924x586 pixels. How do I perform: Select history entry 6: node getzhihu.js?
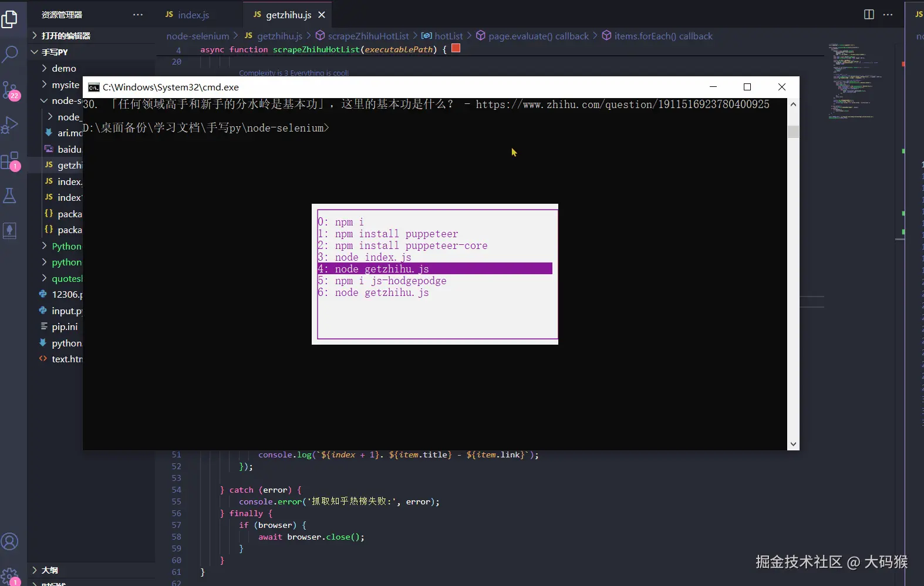point(434,292)
